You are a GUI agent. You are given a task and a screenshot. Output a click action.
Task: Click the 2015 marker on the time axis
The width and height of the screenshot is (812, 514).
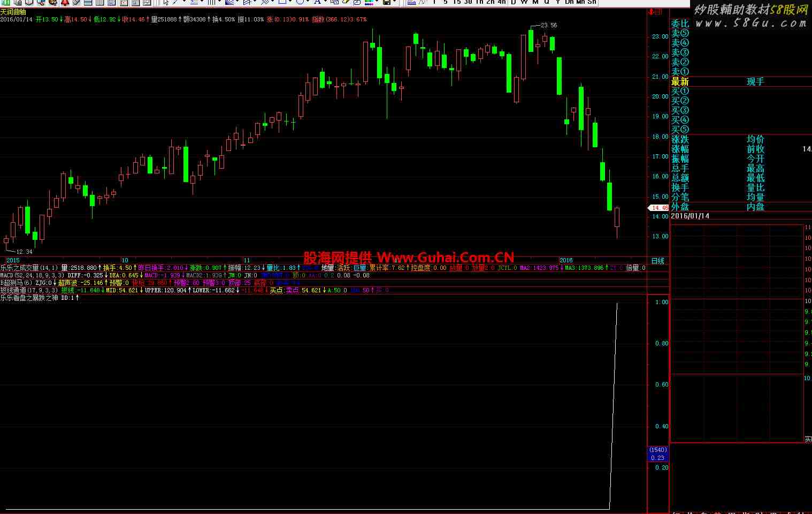13,261
